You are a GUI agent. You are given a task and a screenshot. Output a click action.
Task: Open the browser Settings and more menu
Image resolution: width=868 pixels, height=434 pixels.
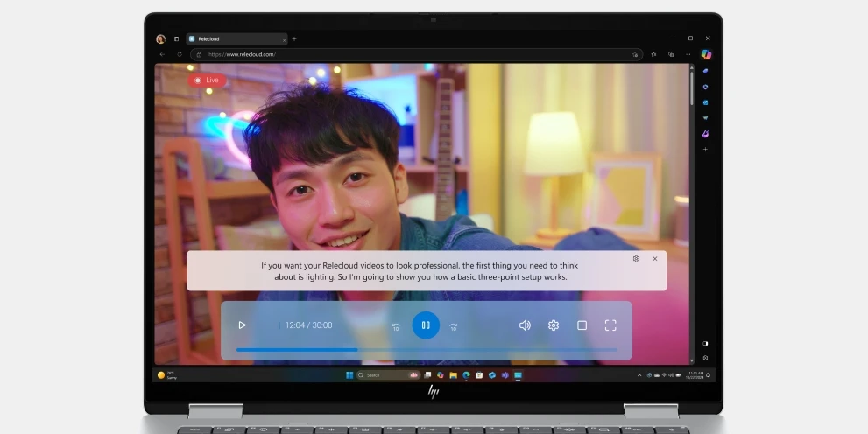tap(688, 54)
